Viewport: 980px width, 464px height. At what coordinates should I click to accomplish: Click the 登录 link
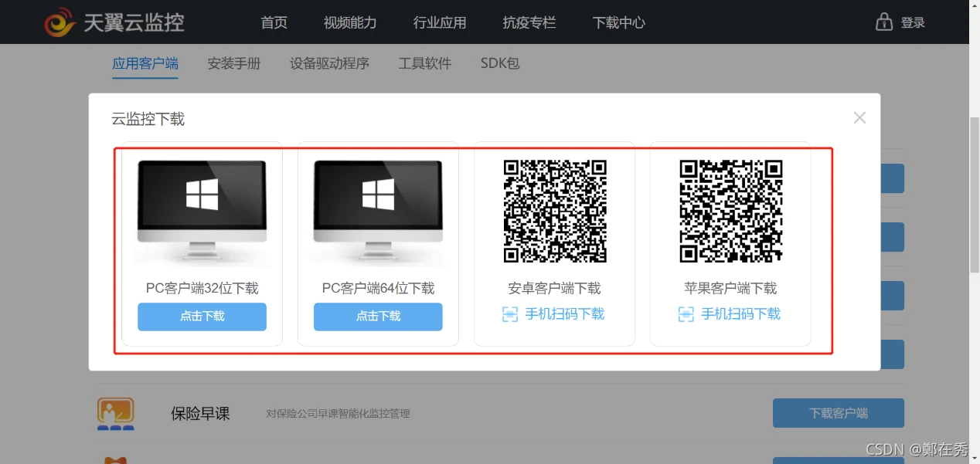tap(913, 22)
